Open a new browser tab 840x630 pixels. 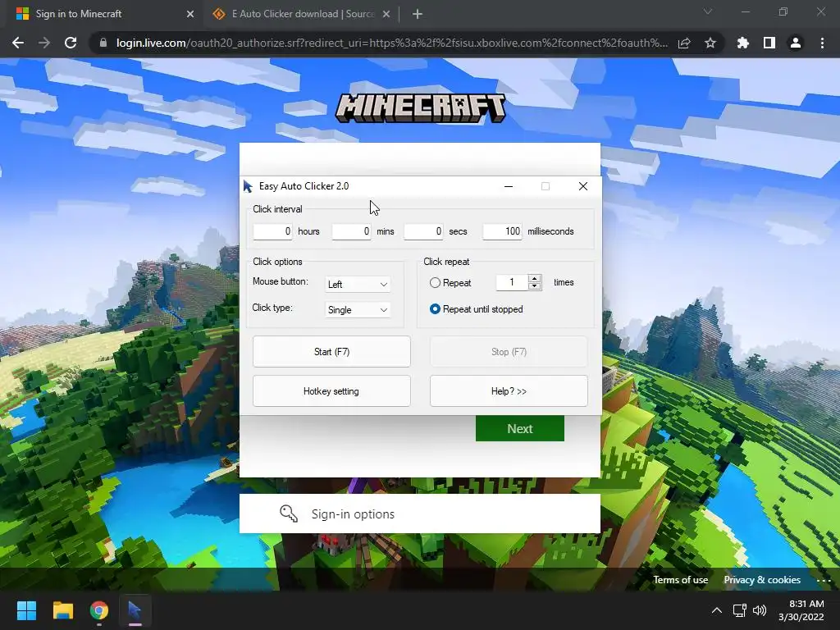(x=418, y=14)
